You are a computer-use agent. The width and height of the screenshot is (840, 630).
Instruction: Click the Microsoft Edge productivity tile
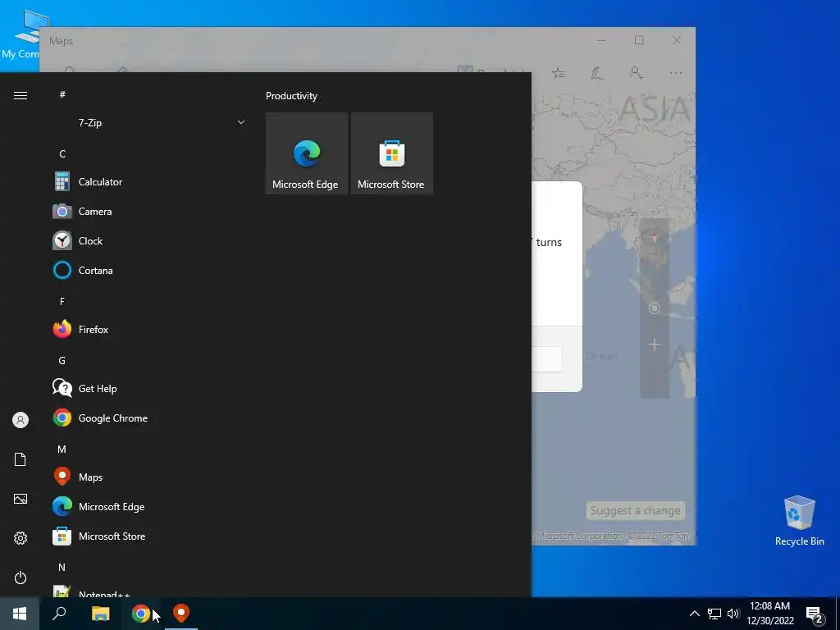[x=307, y=153]
